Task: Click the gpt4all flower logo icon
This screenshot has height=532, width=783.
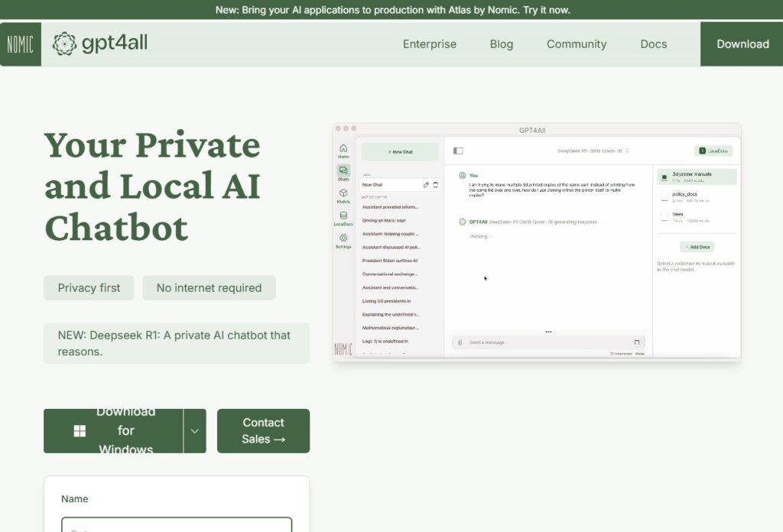Action: (64, 44)
